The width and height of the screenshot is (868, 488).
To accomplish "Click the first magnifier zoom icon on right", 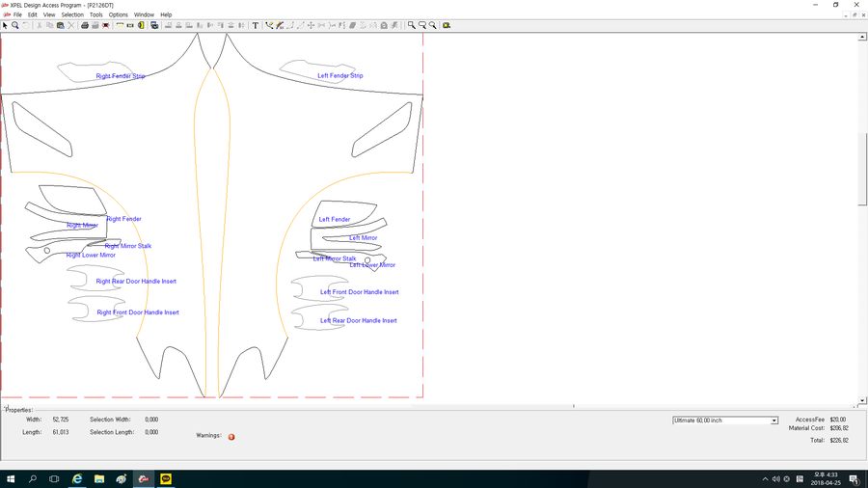I will [411, 25].
